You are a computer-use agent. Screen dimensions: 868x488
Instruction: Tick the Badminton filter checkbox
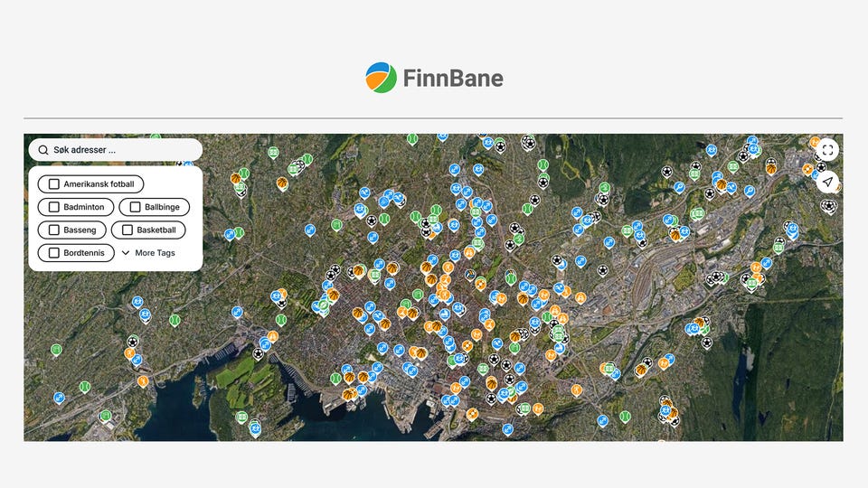click(x=54, y=207)
